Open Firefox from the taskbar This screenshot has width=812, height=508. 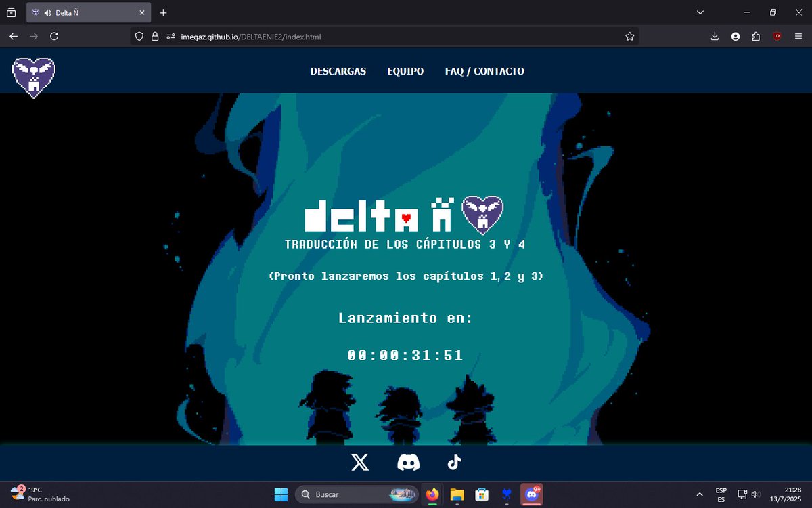coord(432,494)
